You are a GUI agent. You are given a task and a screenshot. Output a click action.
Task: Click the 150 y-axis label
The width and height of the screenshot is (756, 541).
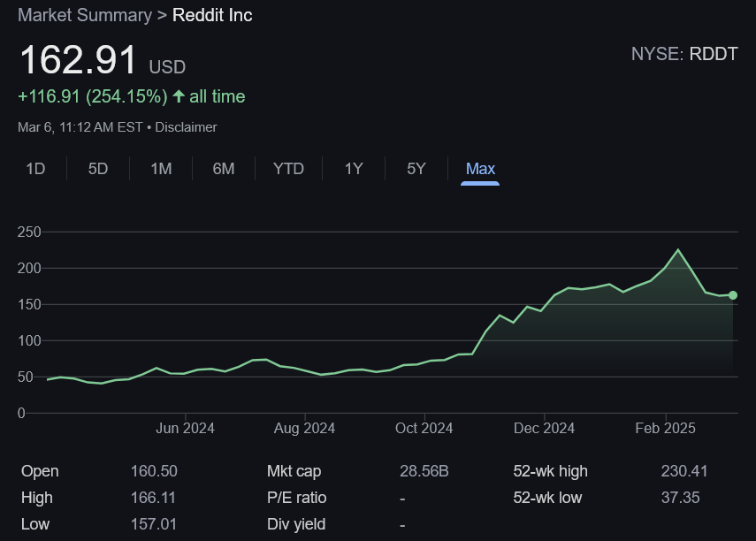[x=29, y=304]
